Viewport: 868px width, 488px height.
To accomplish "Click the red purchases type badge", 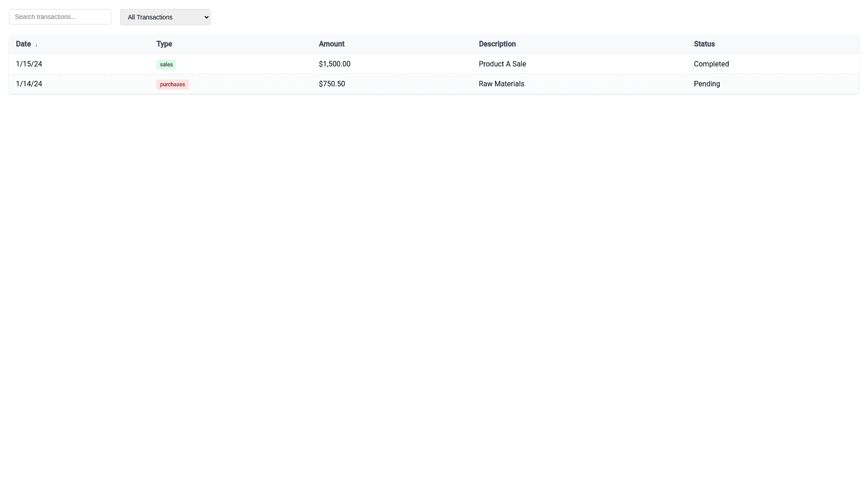I will pos(172,84).
